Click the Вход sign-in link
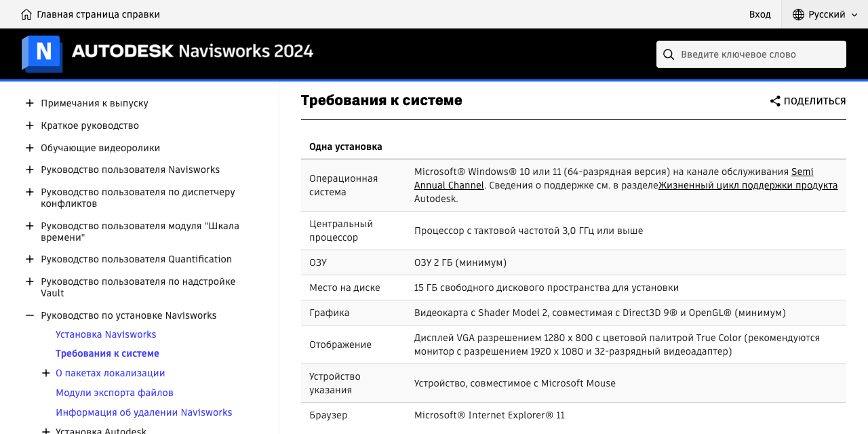This screenshot has height=434, width=868. pos(759,14)
